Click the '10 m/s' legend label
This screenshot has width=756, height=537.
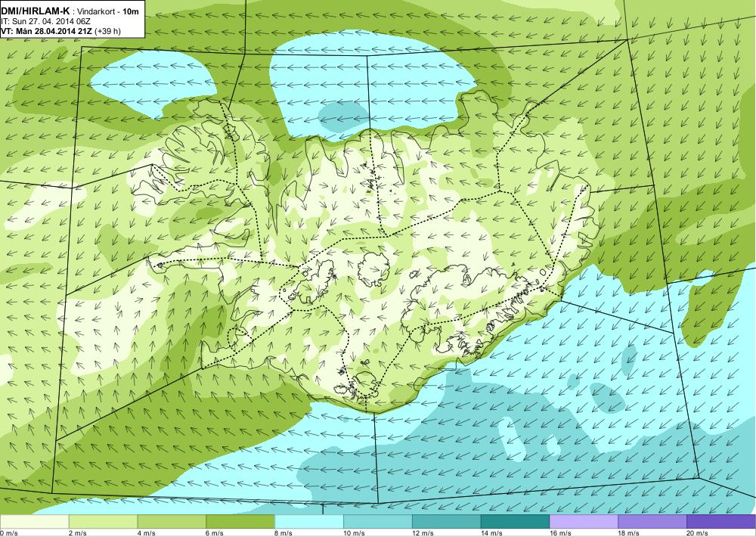pos(355,533)
